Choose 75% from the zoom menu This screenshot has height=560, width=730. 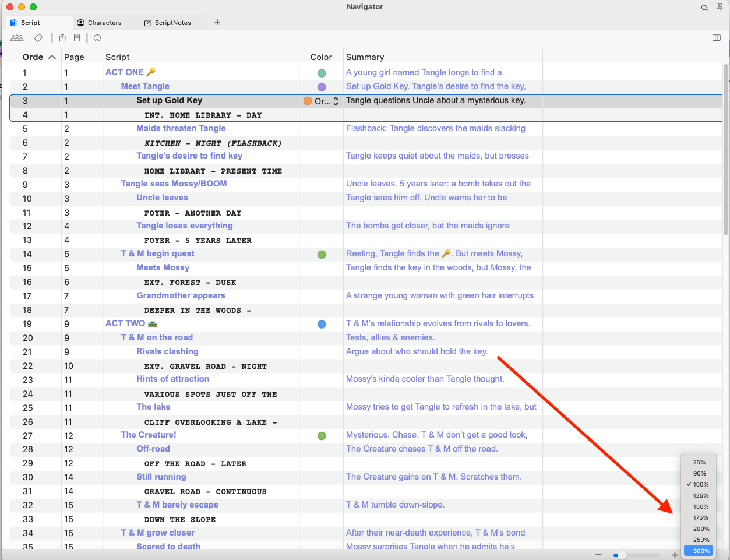point(699,463)
